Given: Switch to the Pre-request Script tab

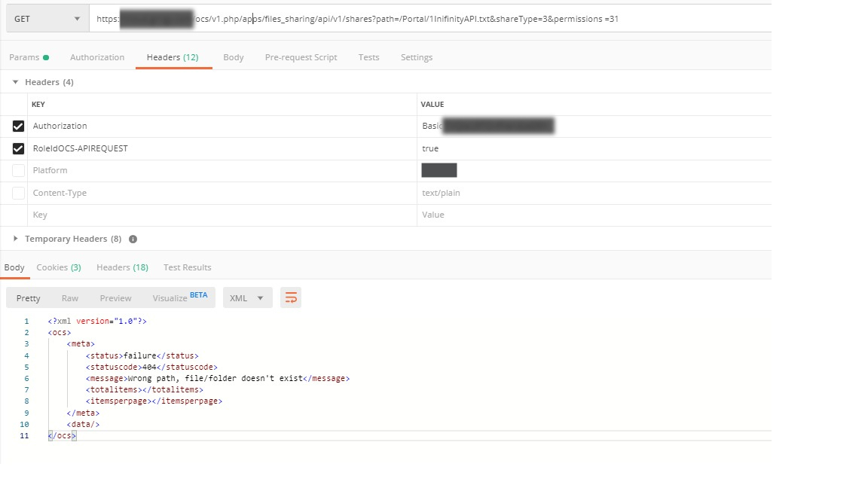Looking at the screenshot, I should (x=301, y=56).
